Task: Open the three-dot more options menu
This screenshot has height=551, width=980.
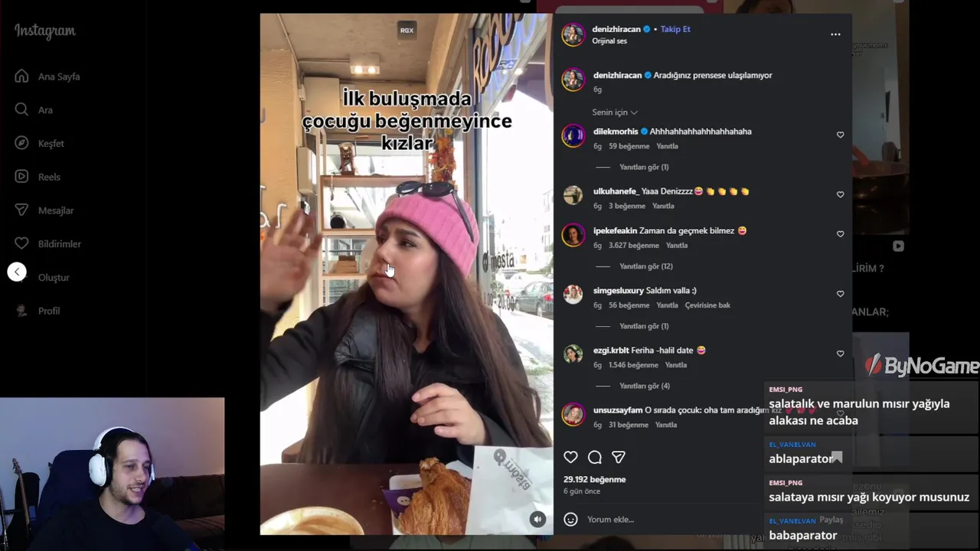Action: (835, 34)
